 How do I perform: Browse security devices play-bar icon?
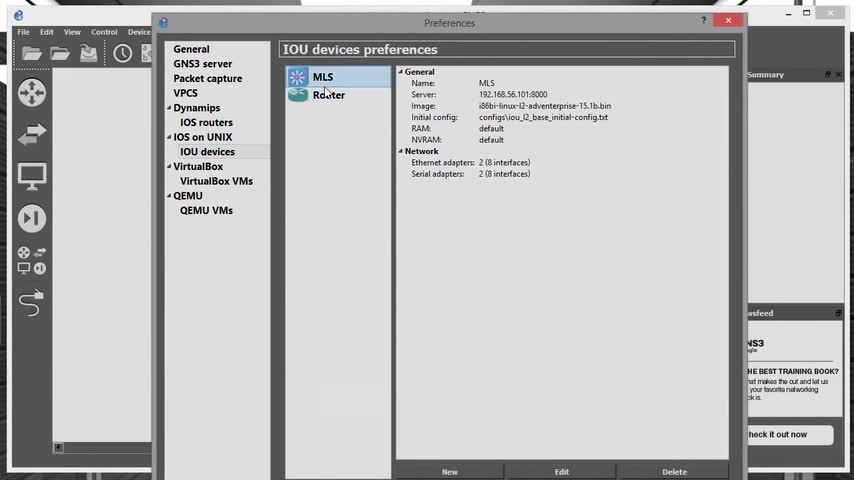pos(32,218)
